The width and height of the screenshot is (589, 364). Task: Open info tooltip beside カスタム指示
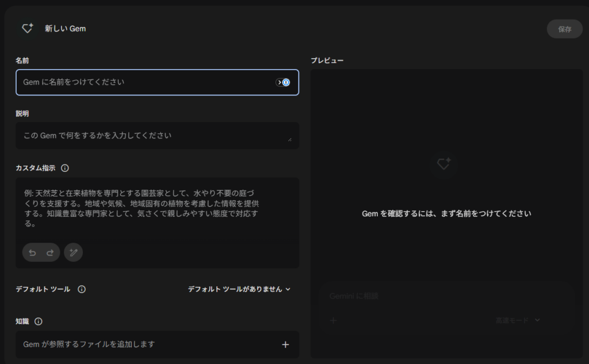click(65, 168)
